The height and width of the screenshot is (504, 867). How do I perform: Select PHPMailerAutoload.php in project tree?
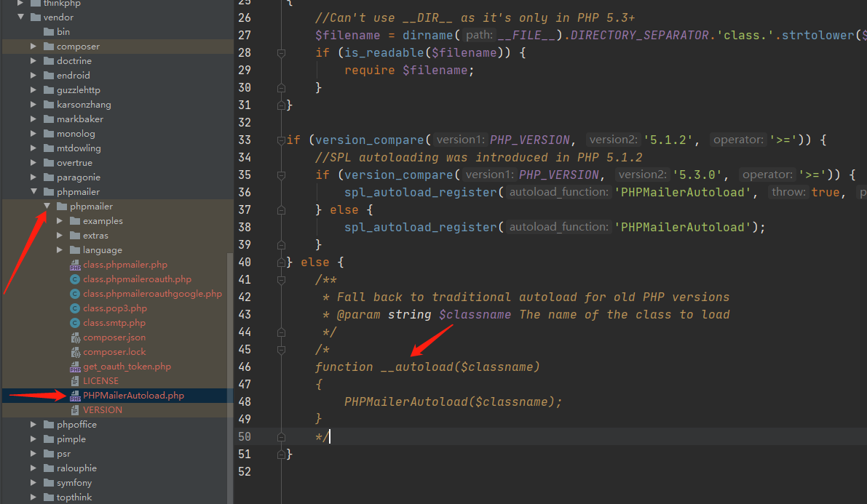pyautogui.click(x=118, y=396)
